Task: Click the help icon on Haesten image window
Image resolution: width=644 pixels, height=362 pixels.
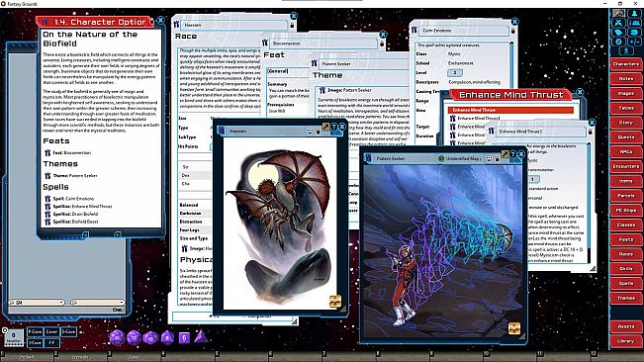Action: 333,127
